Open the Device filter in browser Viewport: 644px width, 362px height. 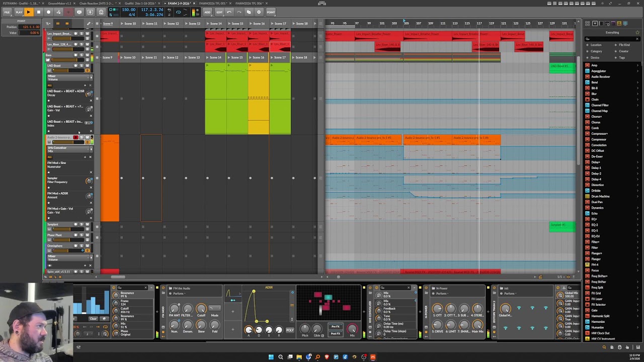tap(595, 58)
